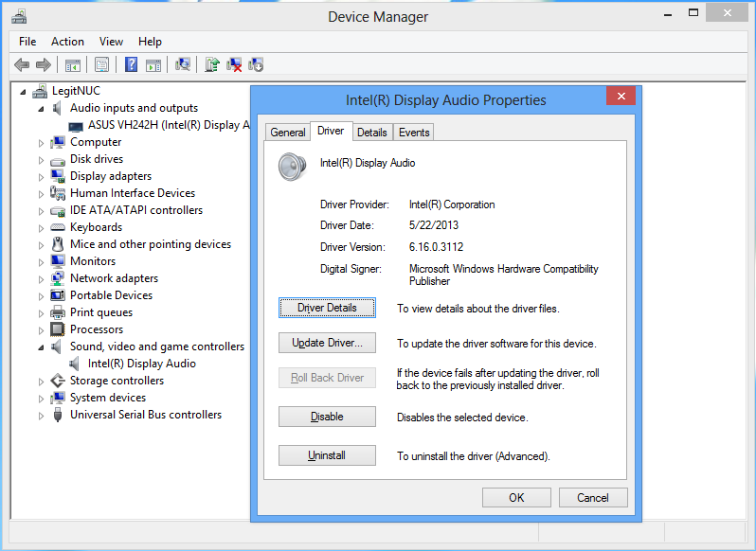This screenshot has height=551, width=756.
Task: Click the Back arrow in the toolbar
Action: coord(22,64)
